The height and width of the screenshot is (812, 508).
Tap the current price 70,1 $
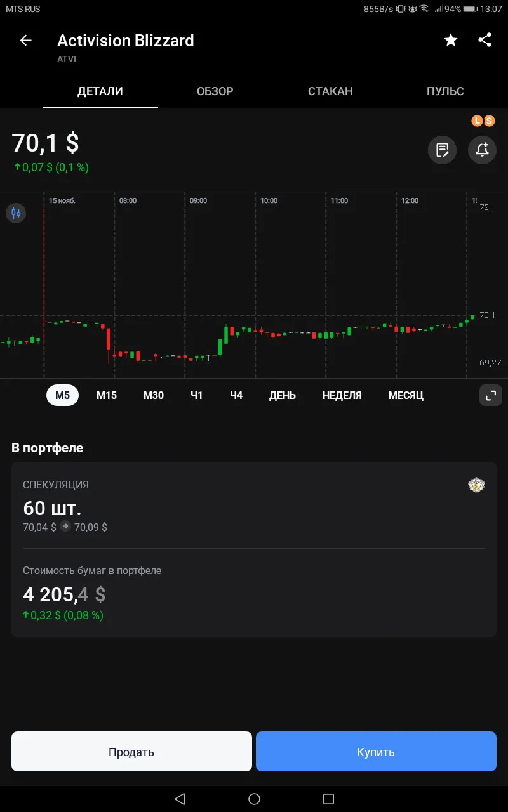46,143
